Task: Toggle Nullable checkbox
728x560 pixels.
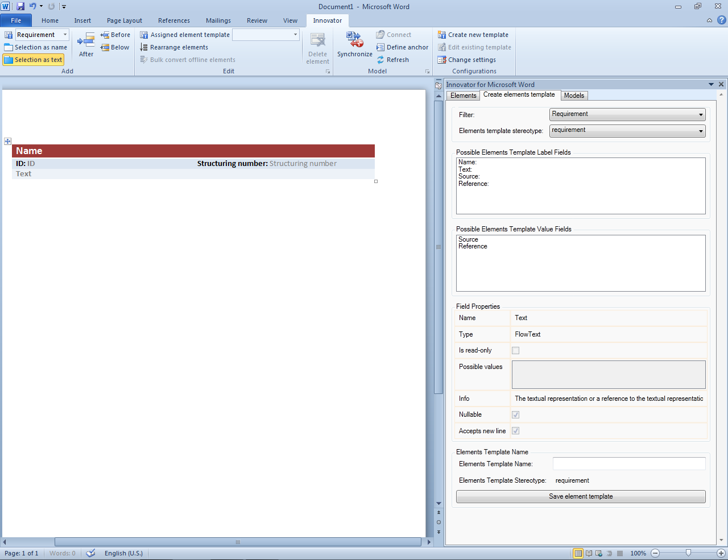Action: coord(515,415)
